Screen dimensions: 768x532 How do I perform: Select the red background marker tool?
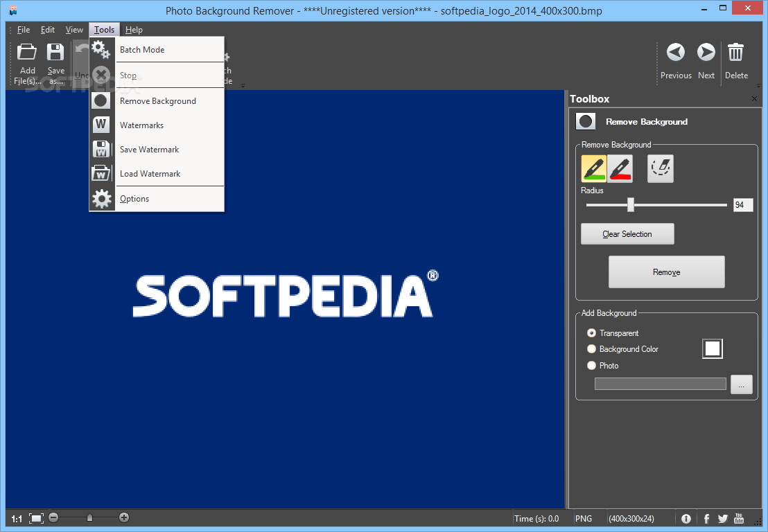tap(620, 168)
